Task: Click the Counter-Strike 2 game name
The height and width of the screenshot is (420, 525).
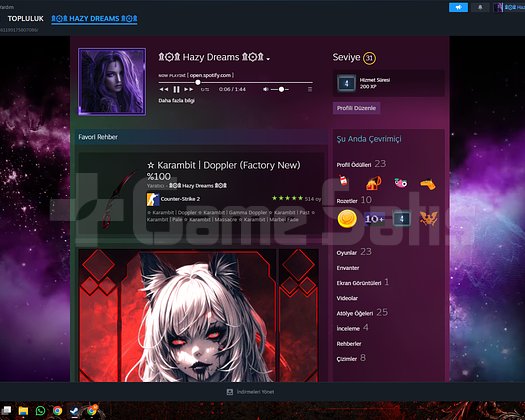Action: (180, 199)
